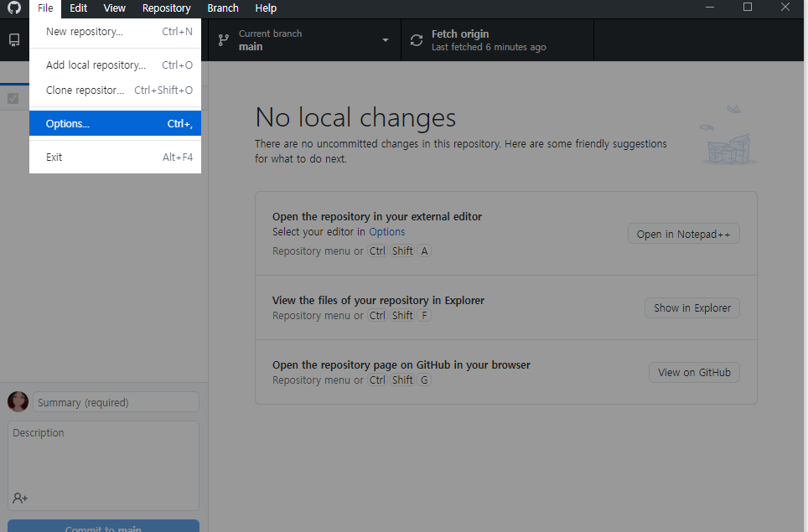Open the File menu
The width and height of the screenshot is (808, 532).
(x=45, y=8)
